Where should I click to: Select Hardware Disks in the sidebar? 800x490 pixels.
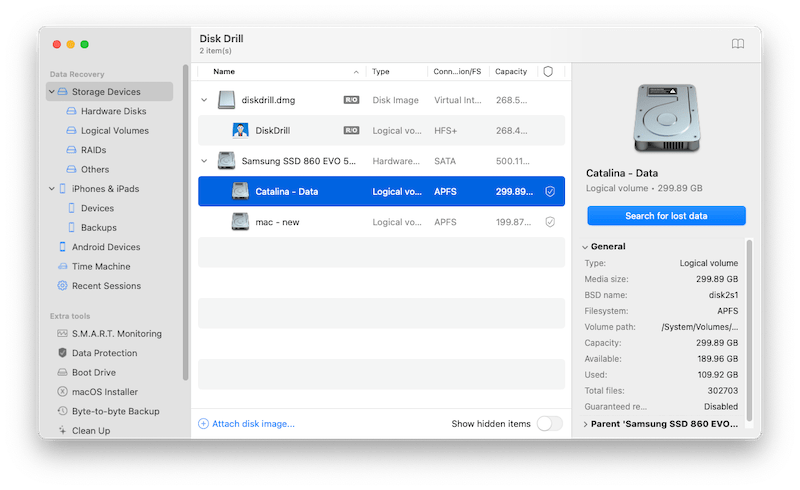pos(113,111)
